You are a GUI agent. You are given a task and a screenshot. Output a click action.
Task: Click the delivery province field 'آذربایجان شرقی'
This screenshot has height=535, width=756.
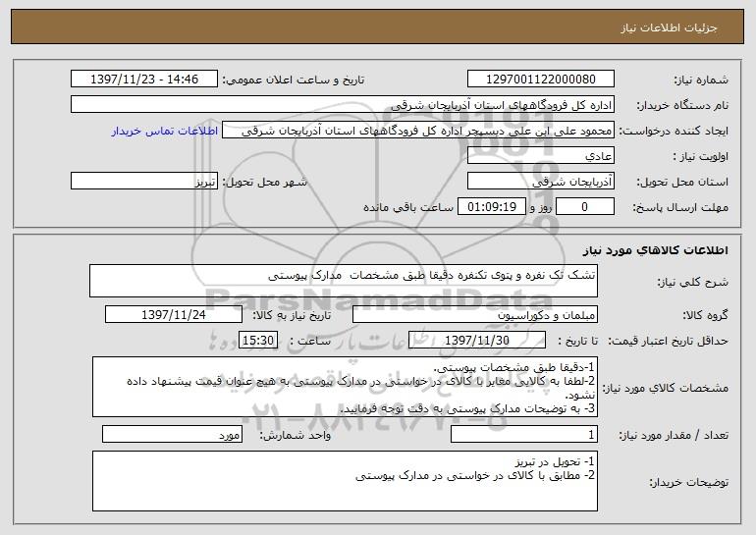(x=540, y=182)
